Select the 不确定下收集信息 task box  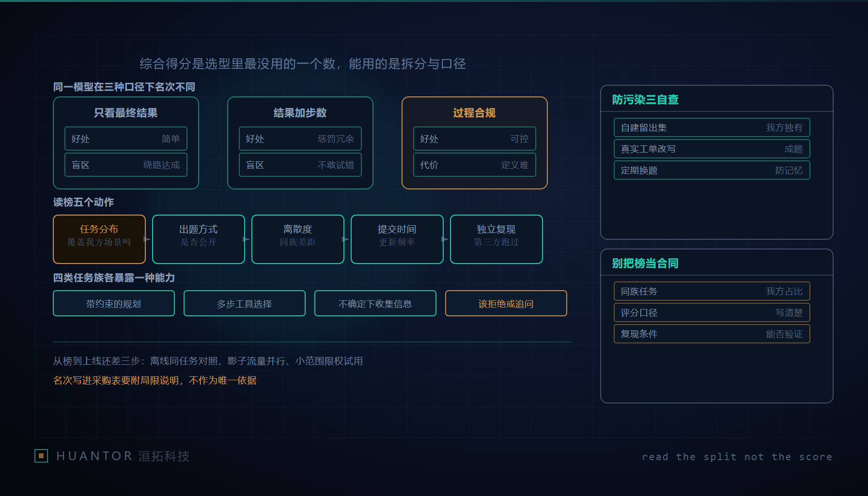click(375, 303)
